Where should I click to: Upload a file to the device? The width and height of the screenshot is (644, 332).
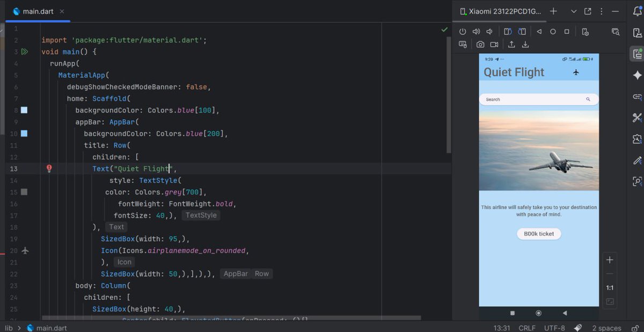coord(511,44)
